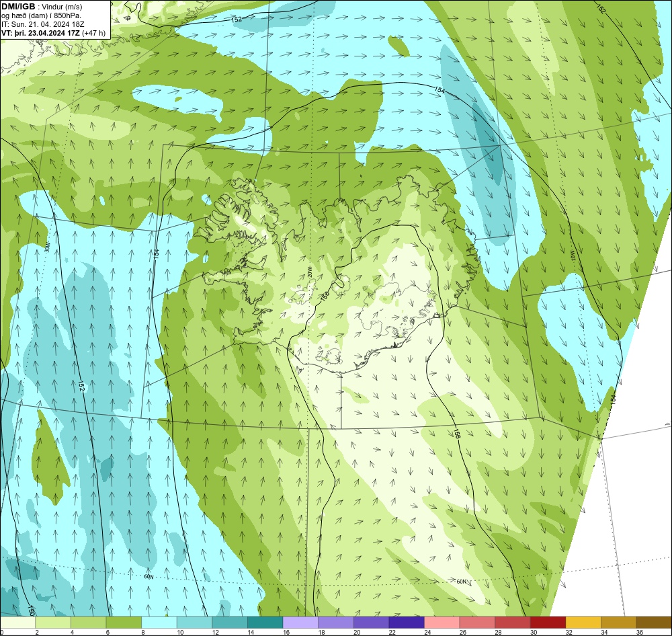Click the 'VT: þri. 23.04.2024 17Z (+47 h)' line

point(53,33)
